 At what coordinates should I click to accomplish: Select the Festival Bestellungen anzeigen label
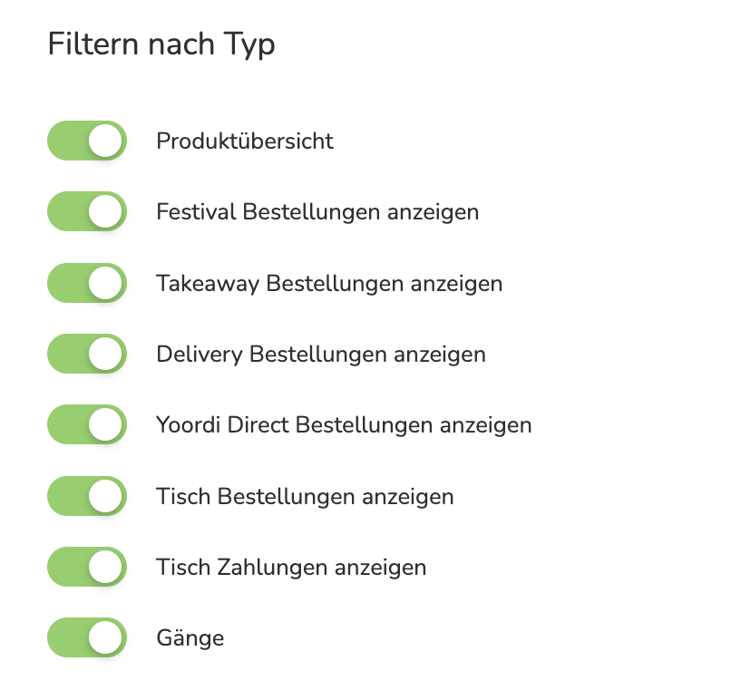[317, 212]
